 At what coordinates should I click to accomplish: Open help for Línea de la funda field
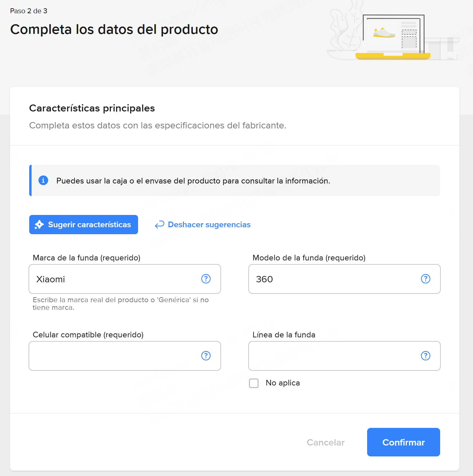(x=425, y=356)
